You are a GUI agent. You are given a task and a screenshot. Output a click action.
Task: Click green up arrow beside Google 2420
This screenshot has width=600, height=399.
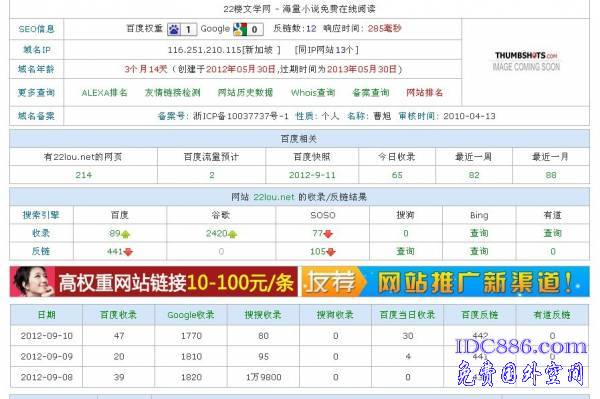[232, 234]
